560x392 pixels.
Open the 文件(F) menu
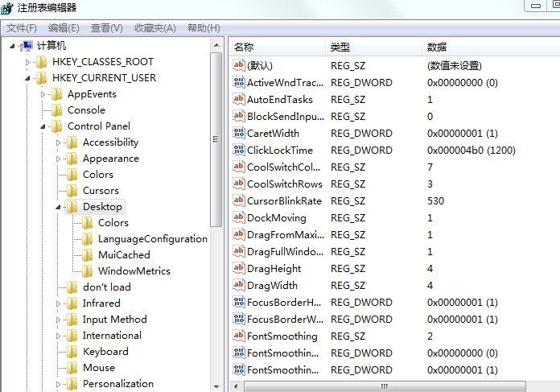(22, 28)
